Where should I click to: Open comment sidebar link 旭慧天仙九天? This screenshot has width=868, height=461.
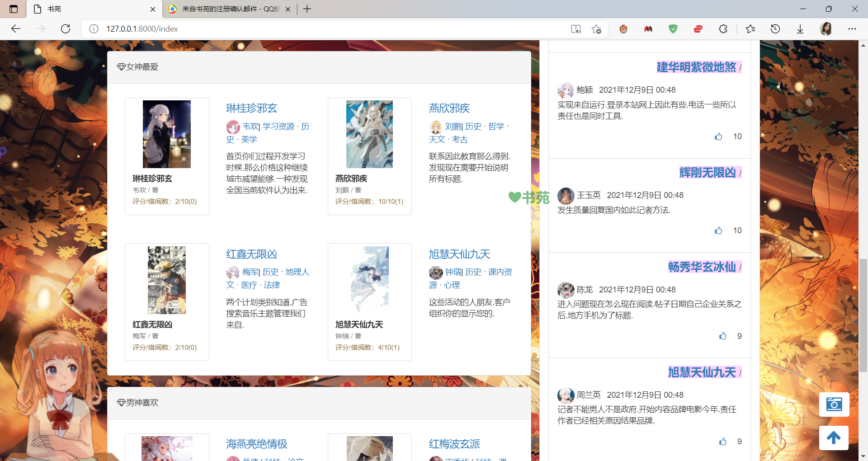[702, 372]
